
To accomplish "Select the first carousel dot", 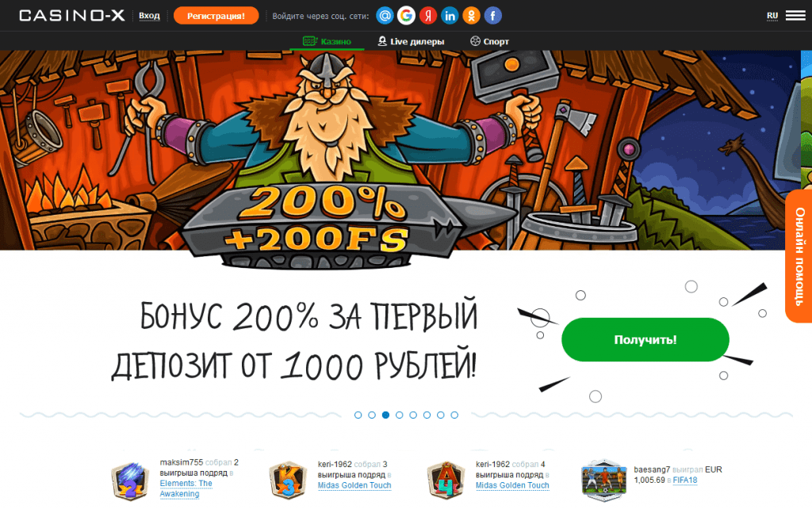I will 358,415.
